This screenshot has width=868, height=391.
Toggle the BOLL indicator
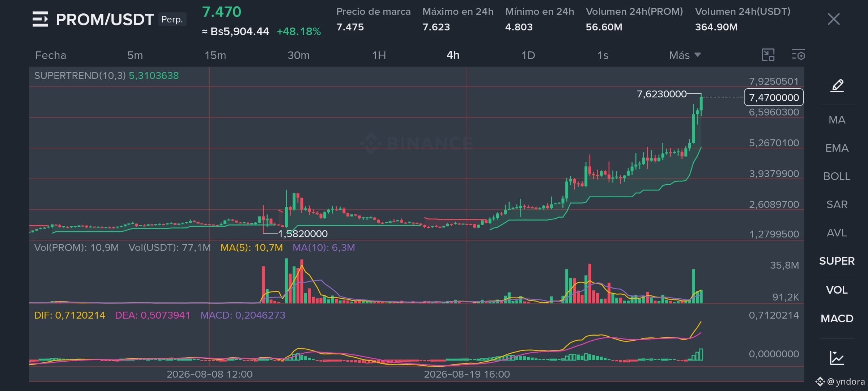pos(837,176)
